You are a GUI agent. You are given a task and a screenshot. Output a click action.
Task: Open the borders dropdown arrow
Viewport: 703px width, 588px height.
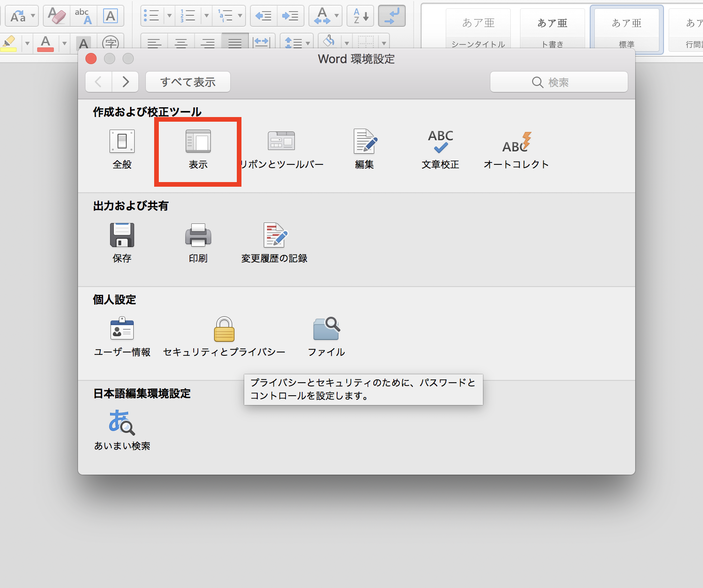[x=384, y=44]
